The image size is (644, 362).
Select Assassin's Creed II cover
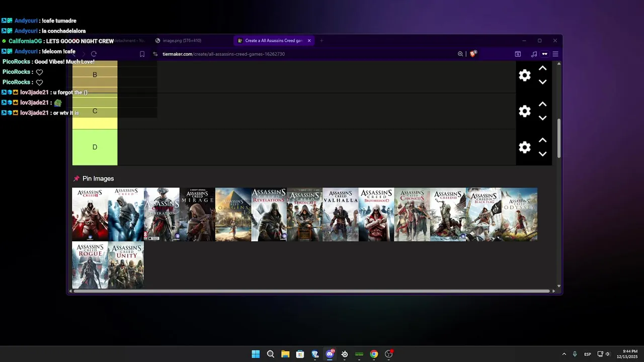pyautogui.click(x=90, y=214)
